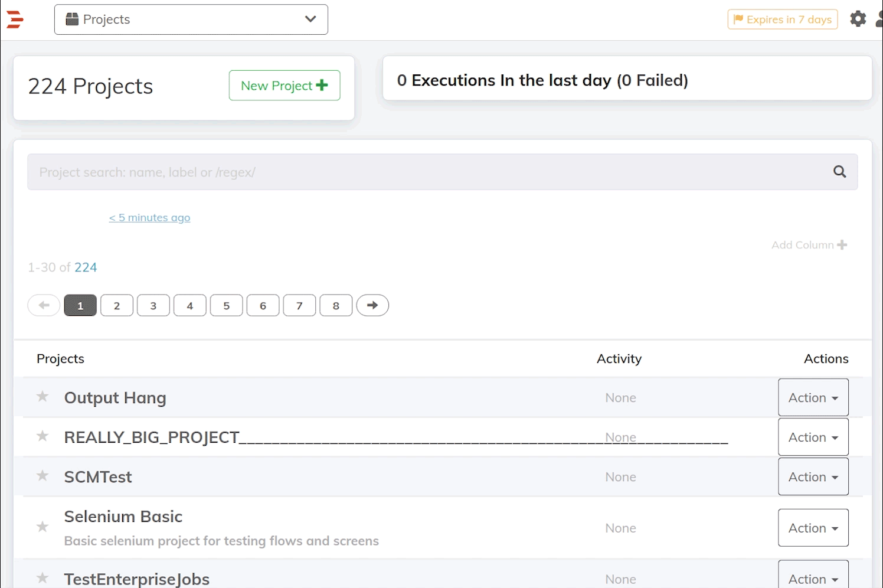Star the Selenium Basic project
Image resolution: width=883 pixels, height=588 pixels.
click(42, 527)
